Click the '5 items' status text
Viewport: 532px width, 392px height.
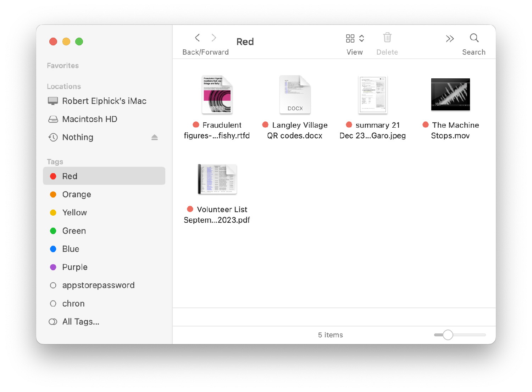tap(331, 335)
